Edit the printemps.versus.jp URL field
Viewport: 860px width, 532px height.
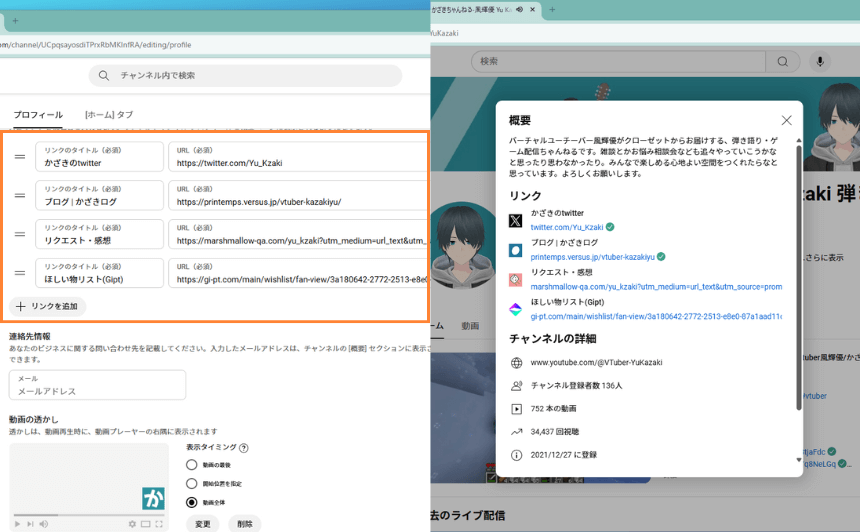click(298, 195)
